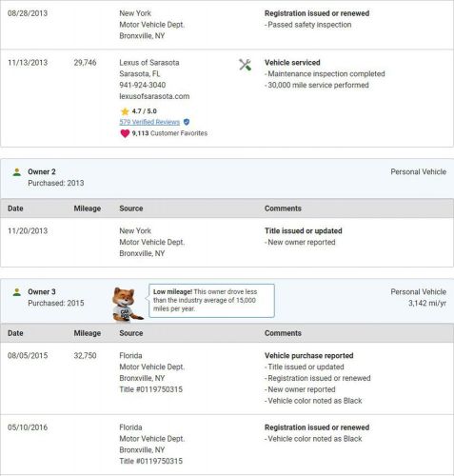454x476 pixels.
Task: Click the 08/05/2015 purchase record row
Action: click(227, 378)
